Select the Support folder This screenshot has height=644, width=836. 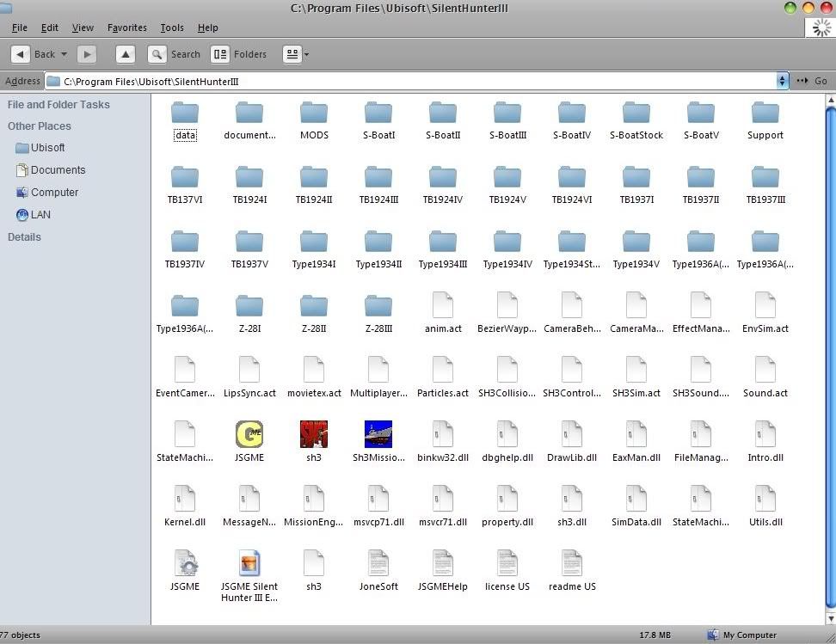(765, 121)
